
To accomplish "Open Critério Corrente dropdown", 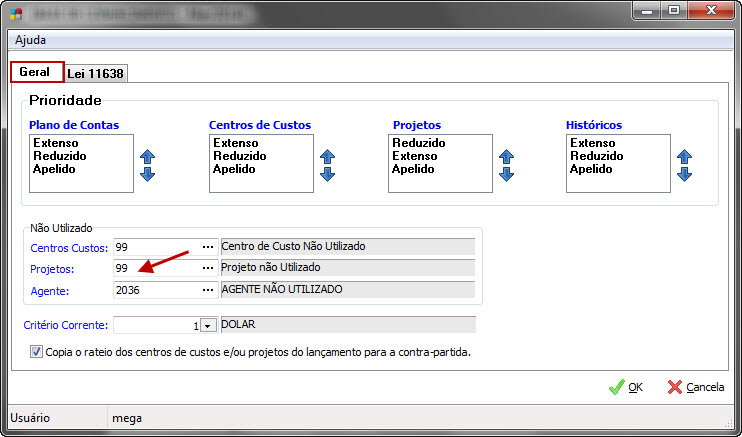I will tap(208, 325).
